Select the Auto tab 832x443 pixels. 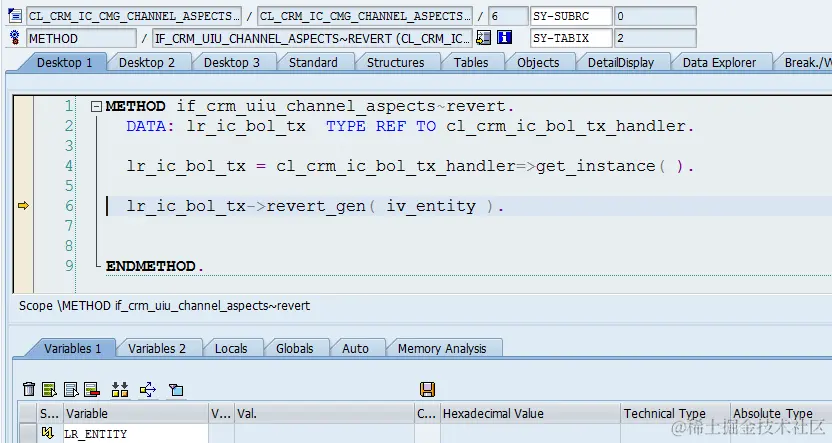(355, 349)
